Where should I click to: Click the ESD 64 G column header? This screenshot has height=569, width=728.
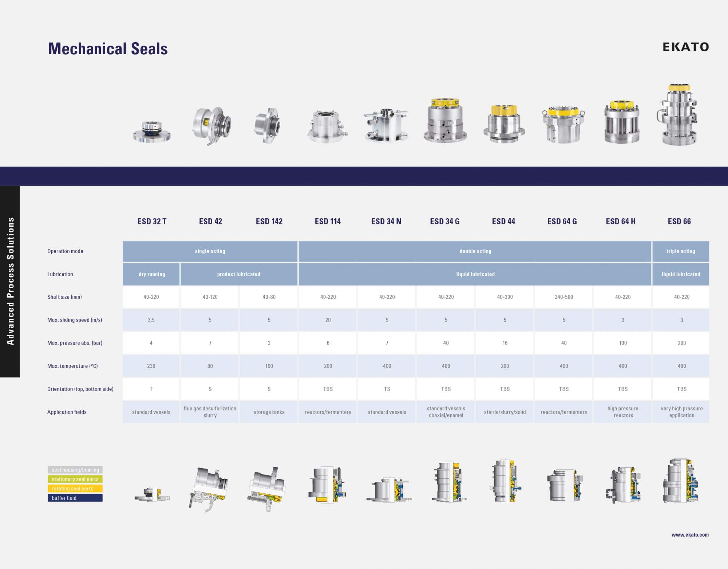pyautogui.click(x=562, y=221)
